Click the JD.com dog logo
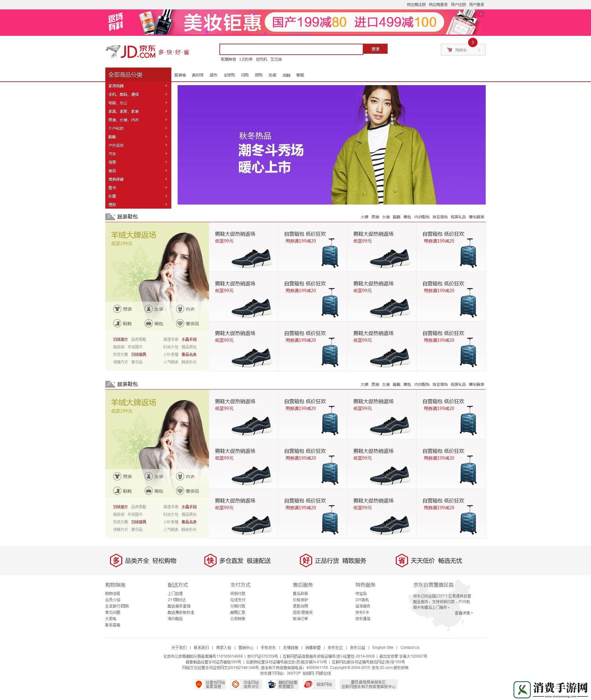Image resolution: width=591 pixels, height=700 pixels. pos(113,51)
